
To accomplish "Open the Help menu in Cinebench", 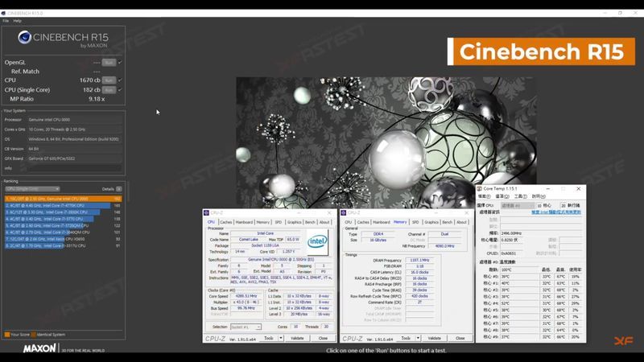I will pos(17,21).
